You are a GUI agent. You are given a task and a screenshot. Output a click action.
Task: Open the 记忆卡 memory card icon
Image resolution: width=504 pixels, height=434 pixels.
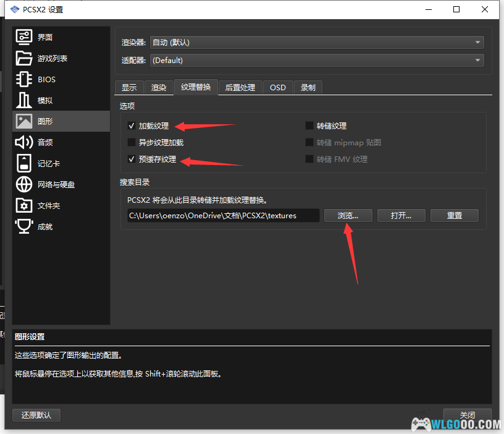(x=24, y=163)
